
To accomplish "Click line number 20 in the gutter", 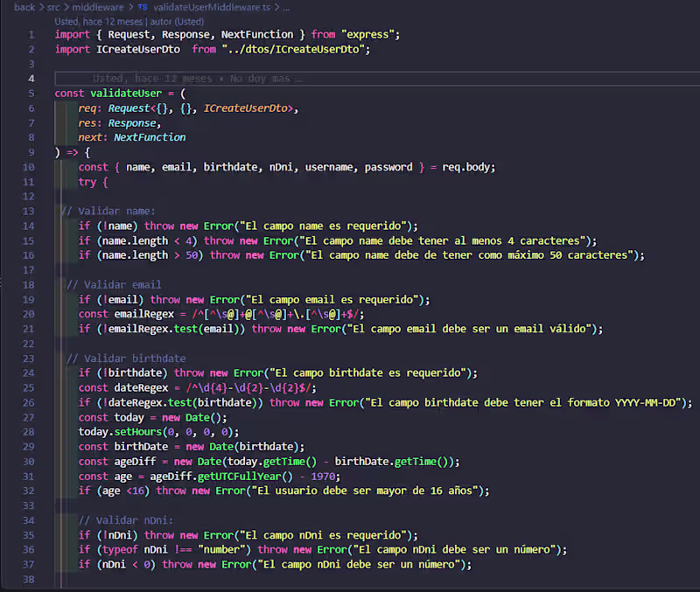I will [29, 314].
